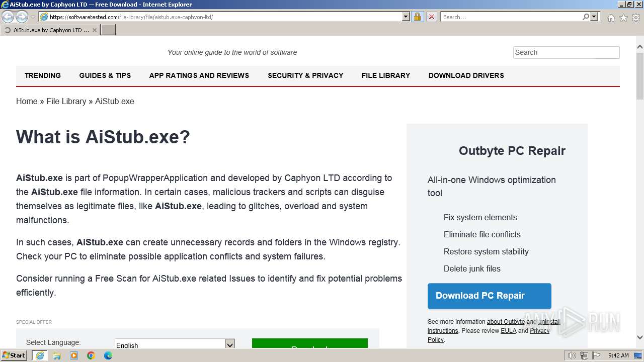
Task: Open Favorites star icon
Action: click(623, 18)
